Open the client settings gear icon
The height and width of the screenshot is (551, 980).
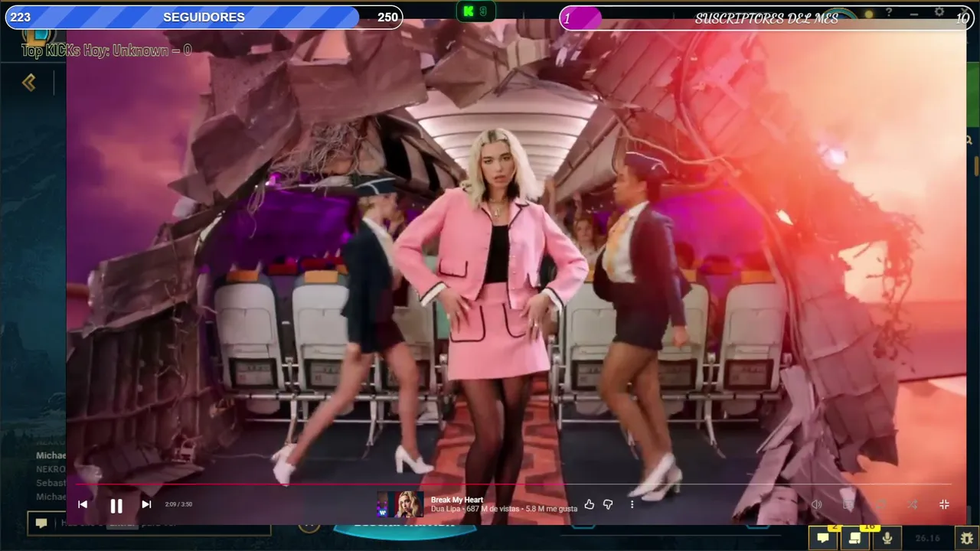pos(939,12)
